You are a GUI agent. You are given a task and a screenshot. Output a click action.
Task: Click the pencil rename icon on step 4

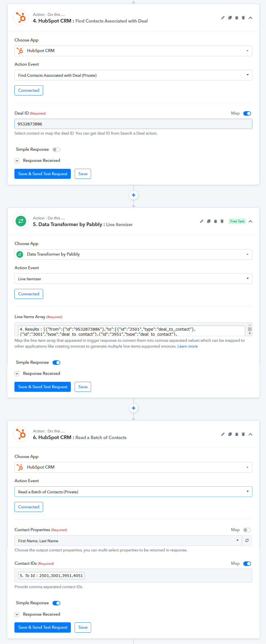point(223,18)
